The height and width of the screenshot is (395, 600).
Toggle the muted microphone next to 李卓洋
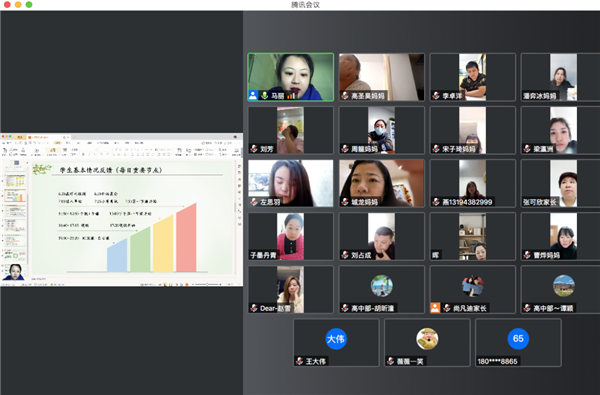[x=436, y=95]
